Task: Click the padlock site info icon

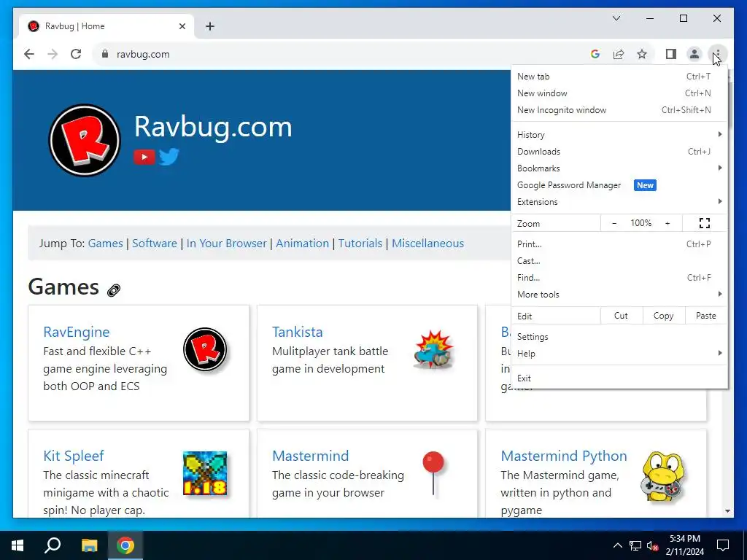Action: pyautogui.click(x=105, y=54)
